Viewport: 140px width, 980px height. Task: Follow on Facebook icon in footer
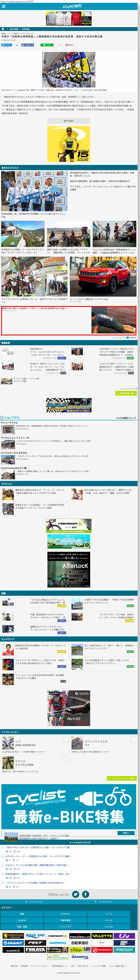pyautogui.click(x=86, y=894)
